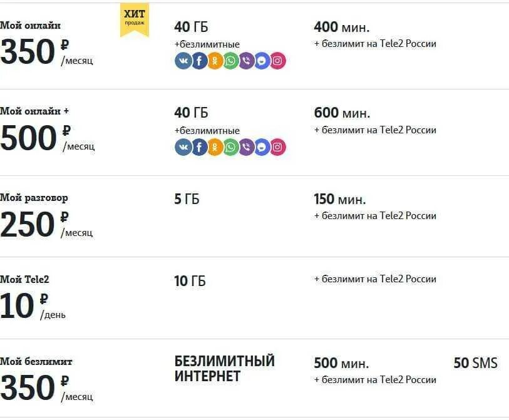Click the Viber icon in Мой онлайн 350 ₽ plan

(x=246, y=61)
